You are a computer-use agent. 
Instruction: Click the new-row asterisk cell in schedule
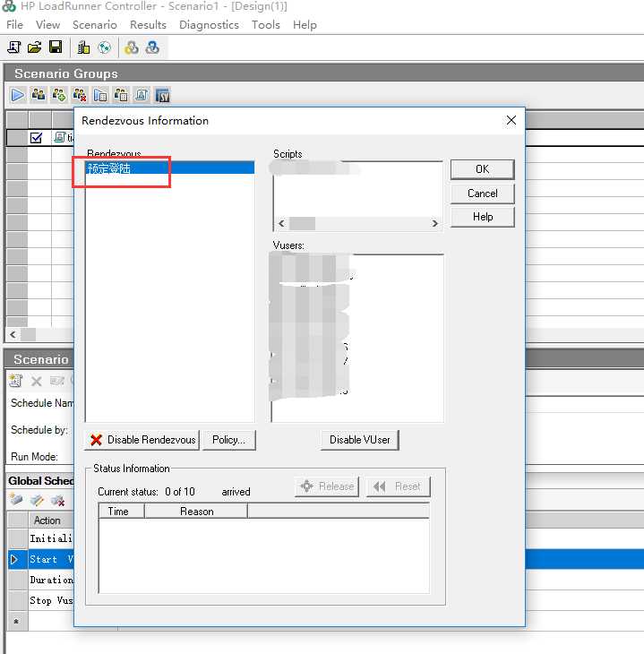pyautogui.click(x=17, y=622)
